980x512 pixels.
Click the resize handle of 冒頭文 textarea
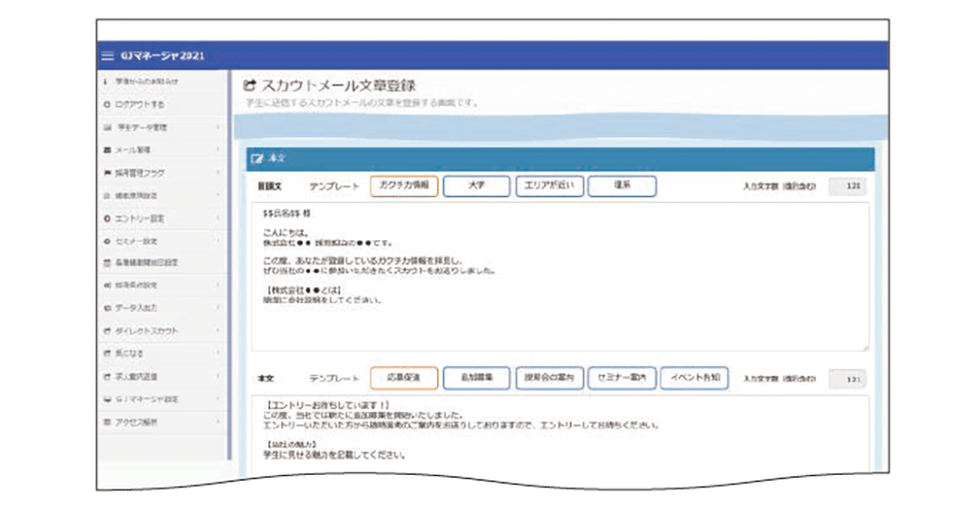(864, 347)
